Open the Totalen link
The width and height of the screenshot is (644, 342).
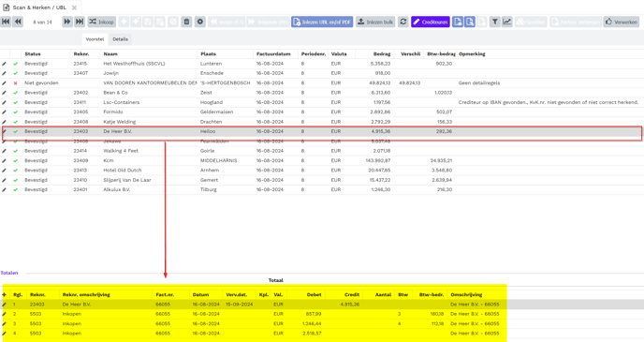coord(9,273)
